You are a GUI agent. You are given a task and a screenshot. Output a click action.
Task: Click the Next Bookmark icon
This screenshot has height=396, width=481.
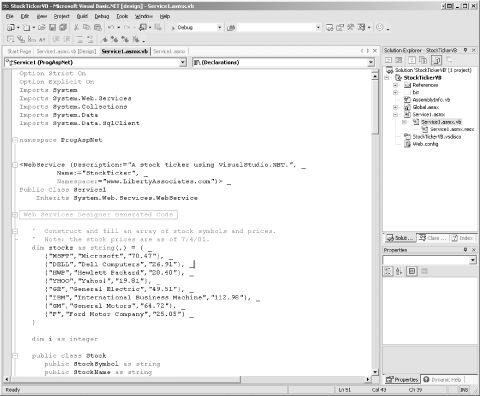[x=114, y=39]
